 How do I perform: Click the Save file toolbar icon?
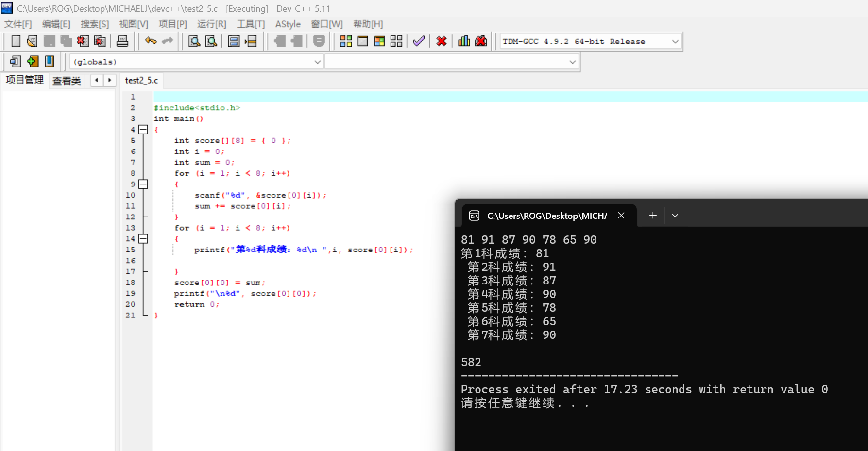click(x=49, y=41)
